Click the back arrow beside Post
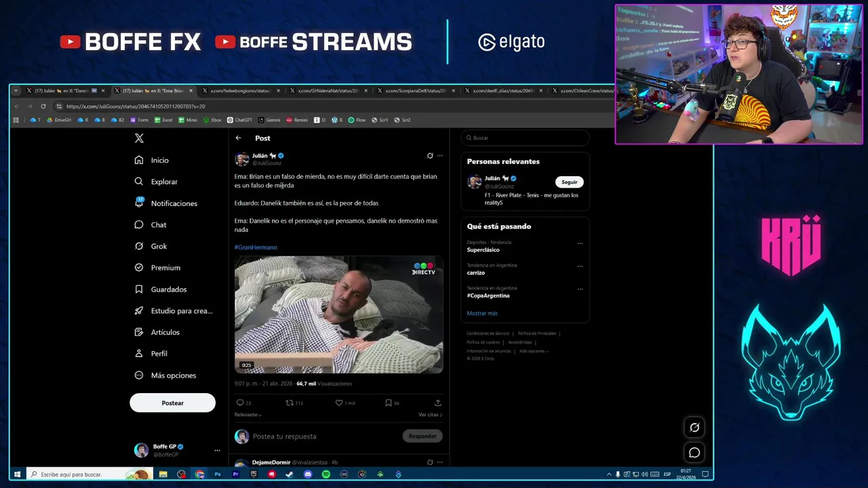This screenshot has width=868, height=488. coord(238,138)
